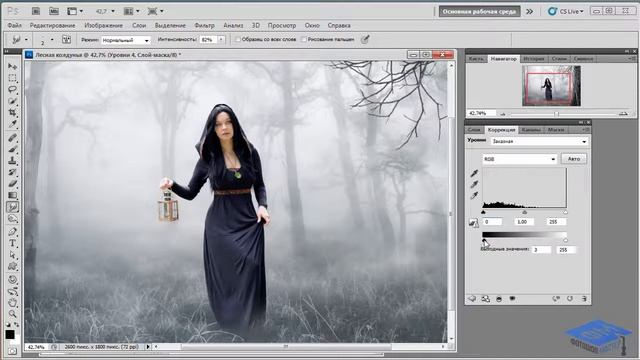Select the Custom Shape tool
The height and width of the screenshot is (360, 640).
point(13,267)
